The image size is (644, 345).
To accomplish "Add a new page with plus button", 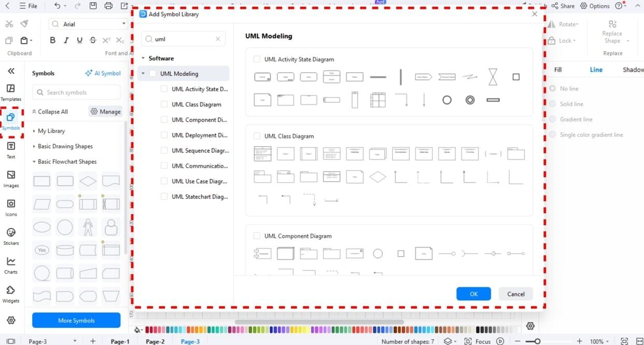I will click(x=93, y=341).
